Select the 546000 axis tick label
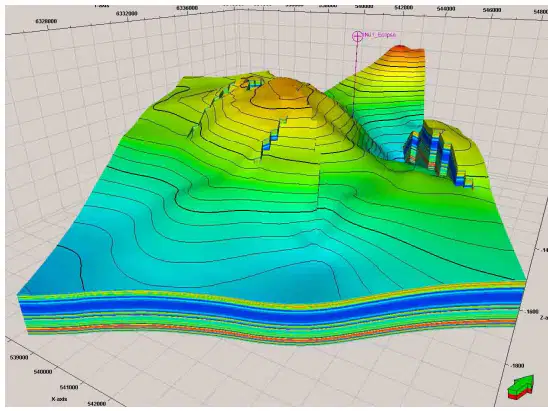The height and width of the screenshot is (411, 548). click(x=491, y=10)
